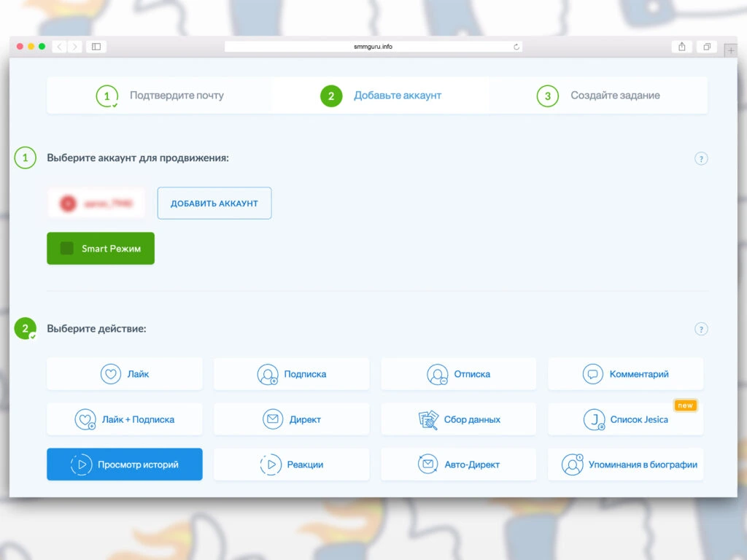Click the Реакции play icon
Viewport: 747px width, 560px height.
tap(271, 464)
